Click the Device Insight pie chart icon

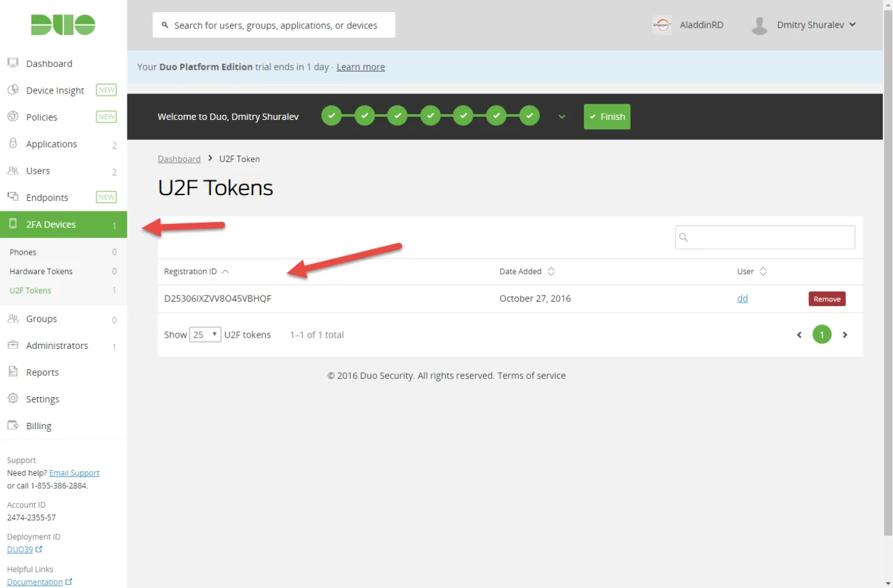coord(13,90)
